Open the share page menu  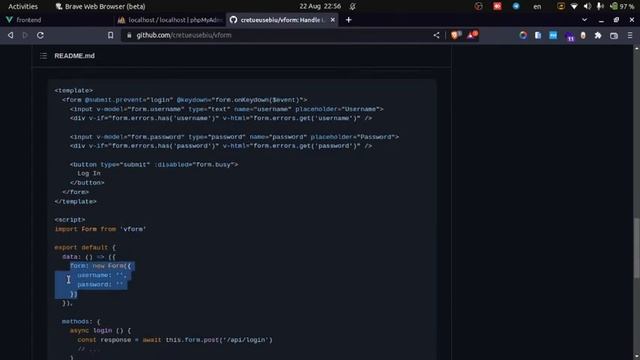pos(436,36)
